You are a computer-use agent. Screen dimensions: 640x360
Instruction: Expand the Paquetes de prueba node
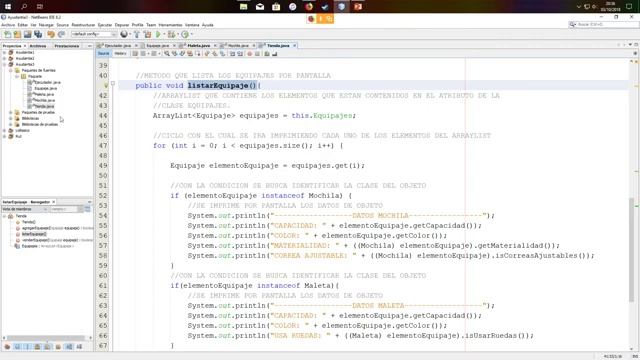[x=11, y=112]
